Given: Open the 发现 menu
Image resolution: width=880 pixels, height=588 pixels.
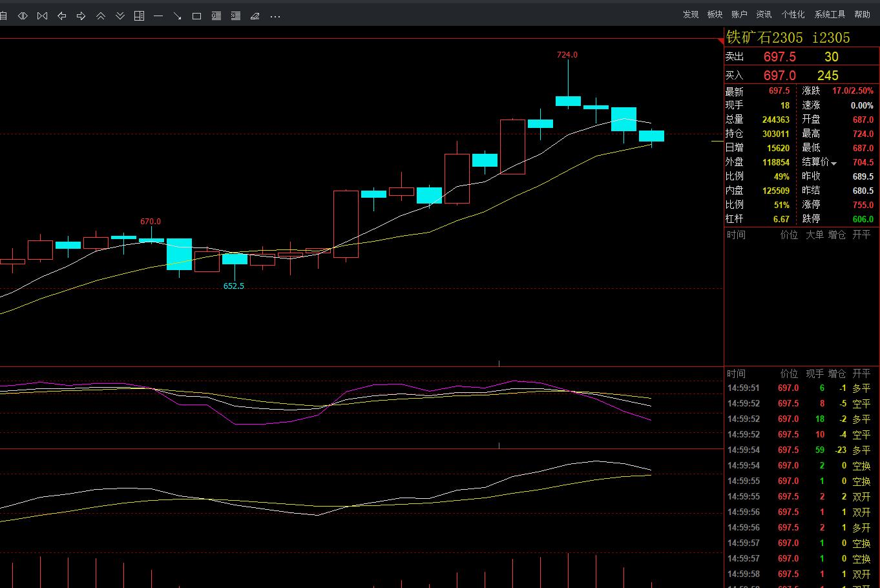Looking at the screenshot, I should (x=691, y=14).
